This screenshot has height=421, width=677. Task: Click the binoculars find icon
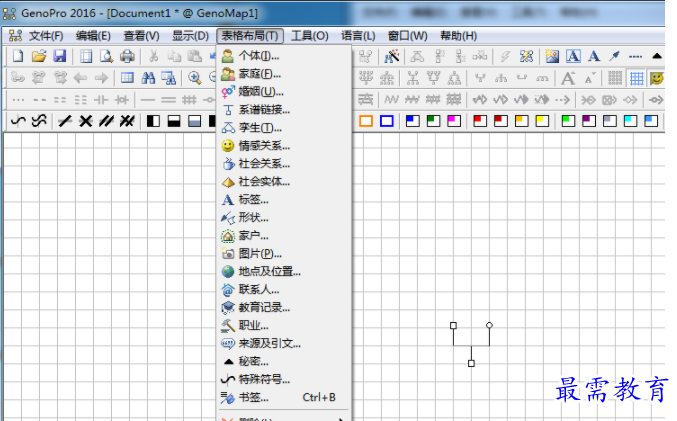point(148,78)
